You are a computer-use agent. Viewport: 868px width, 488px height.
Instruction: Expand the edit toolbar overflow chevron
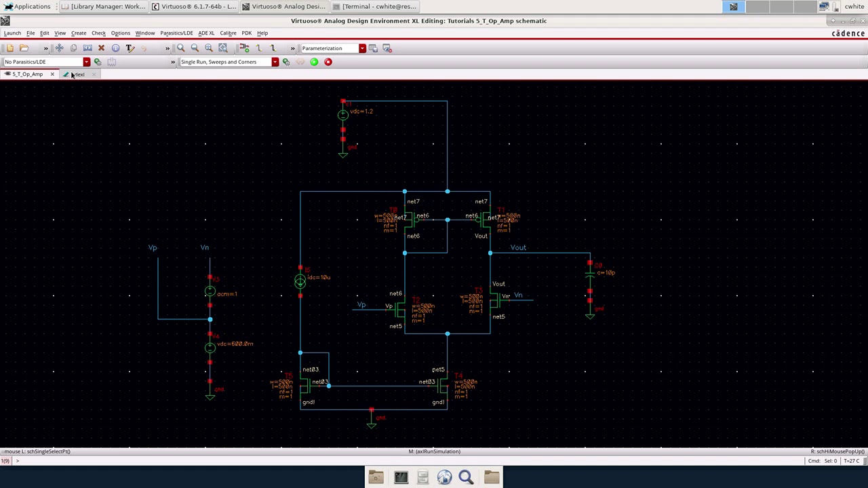coord(167,48)
